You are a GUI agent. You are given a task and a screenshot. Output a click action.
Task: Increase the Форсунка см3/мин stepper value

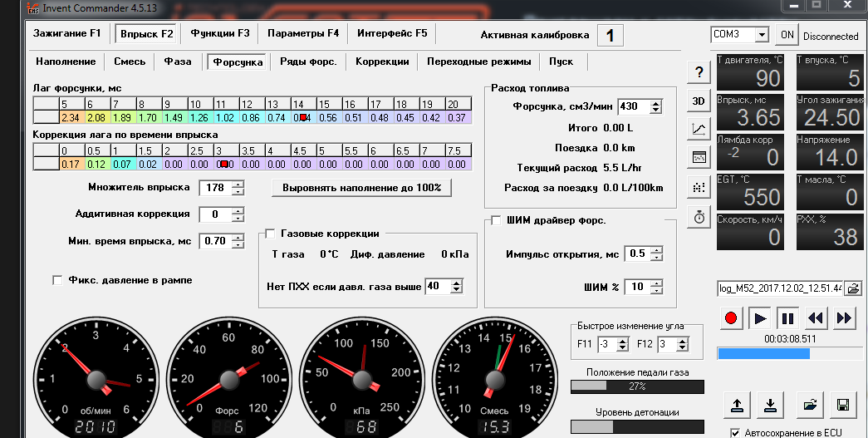pos(656,103)
